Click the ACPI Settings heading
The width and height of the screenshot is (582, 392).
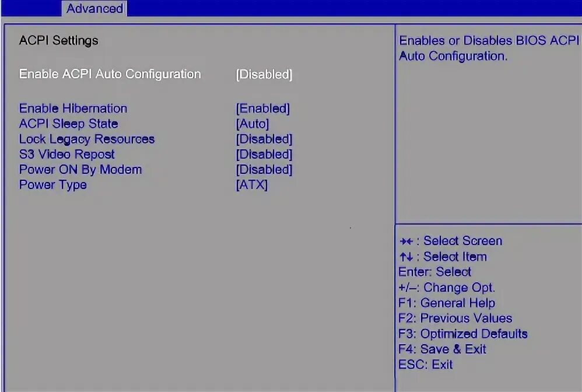(x=59, y=40)
